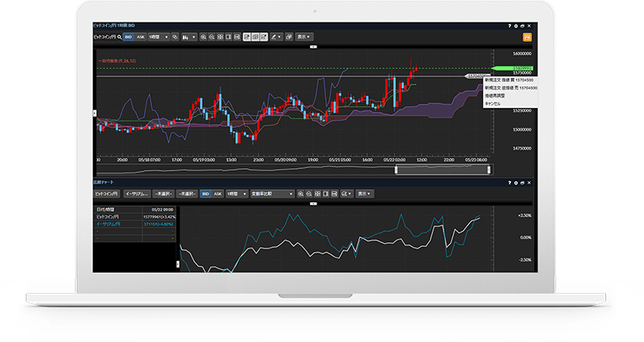Toggle BID price in top chart toolbar
The width and height of the screenshot is (644, 342).
[x=127, y=37]
